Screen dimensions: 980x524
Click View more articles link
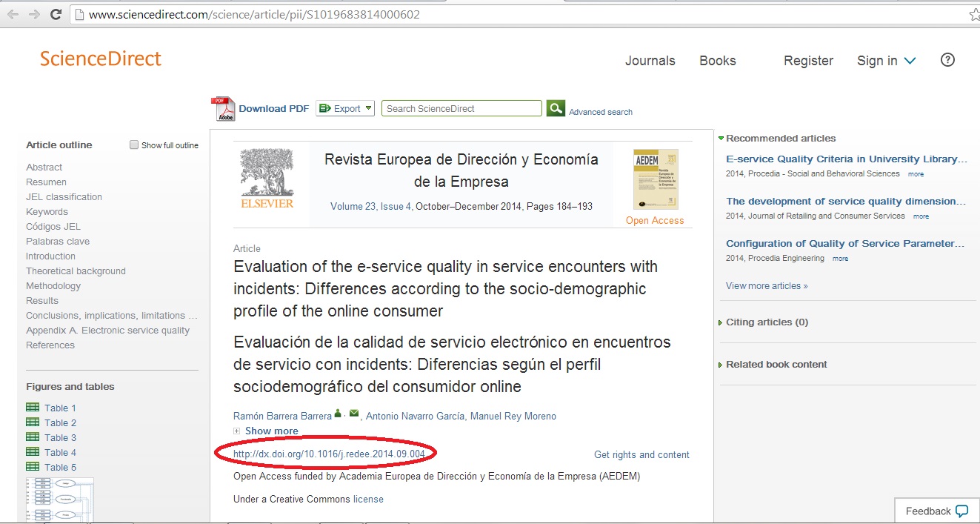(x=767, y=285)
